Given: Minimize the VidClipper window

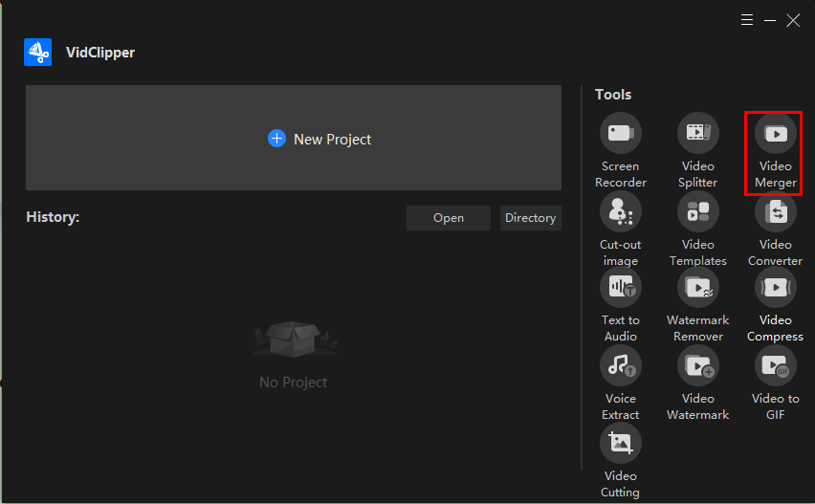Looking at the screenshot, I should point(771,20).
